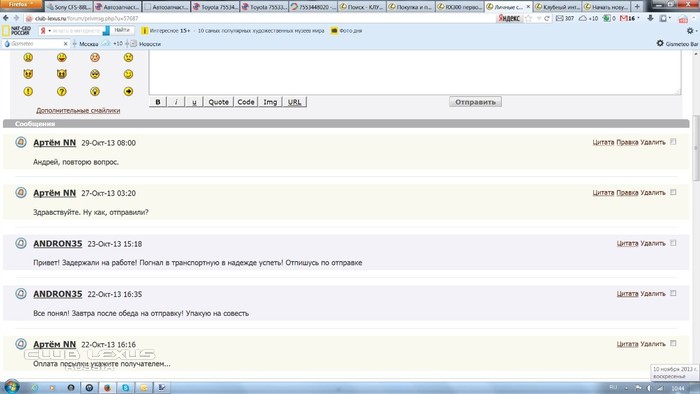This screenshot has height=394, width=700.
Task: Tick the checkbox for the 22-Окт-13 16:35 message
Action: 673,293
